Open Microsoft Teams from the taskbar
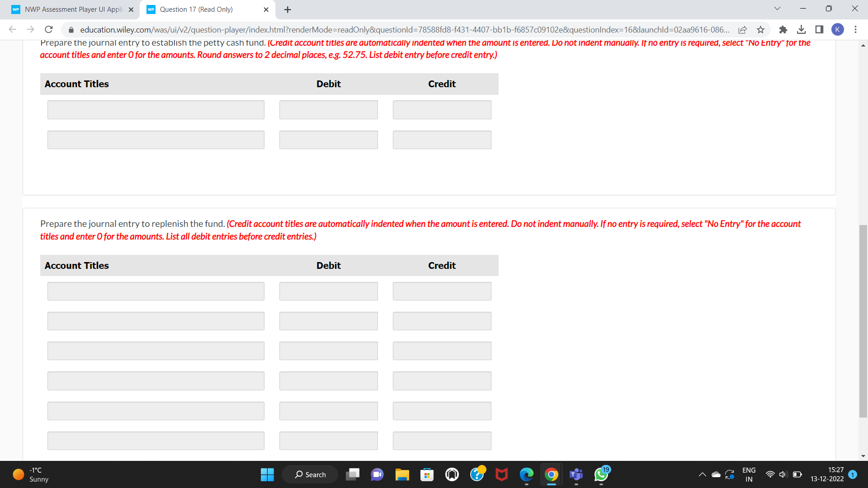The image size is (868, 488). 576,475
